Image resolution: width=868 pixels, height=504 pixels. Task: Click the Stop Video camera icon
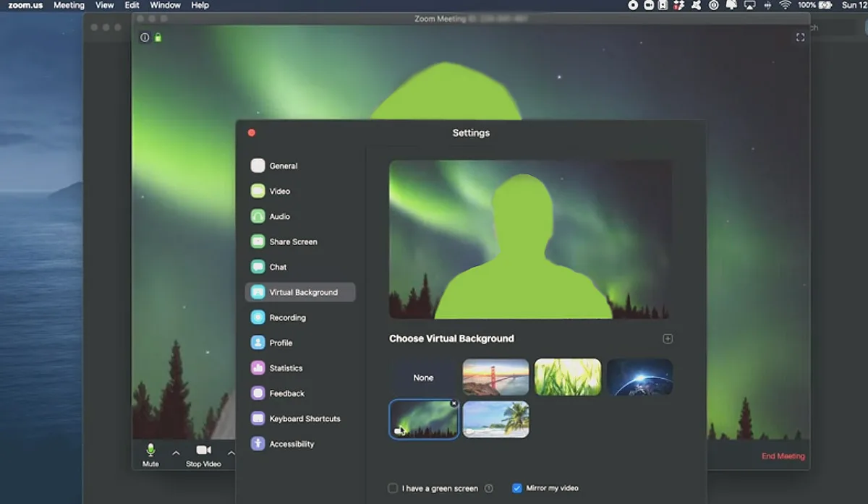tap(203, 450)
